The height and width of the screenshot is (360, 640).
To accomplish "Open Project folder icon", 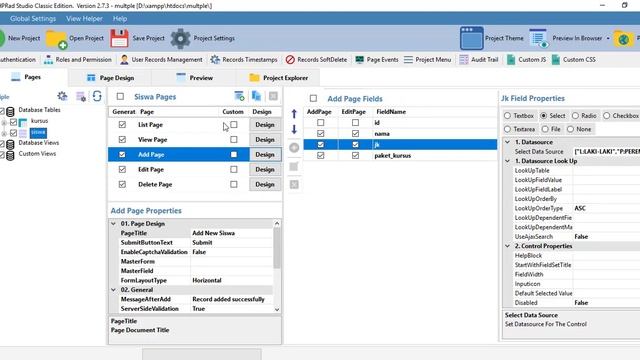I will (x=56, y=39).
